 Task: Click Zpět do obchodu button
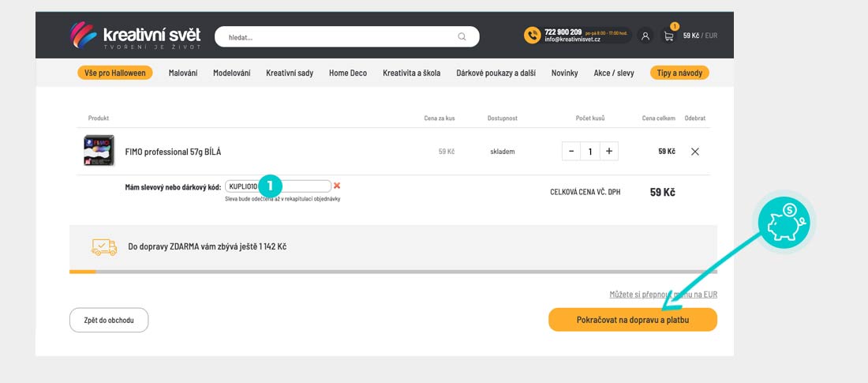coord(109,320)
